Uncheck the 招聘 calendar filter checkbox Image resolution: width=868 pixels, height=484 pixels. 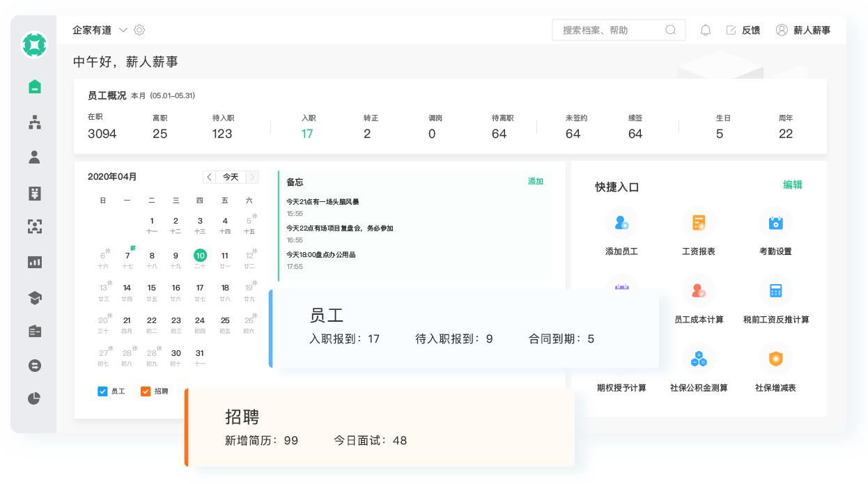(146, 392)
